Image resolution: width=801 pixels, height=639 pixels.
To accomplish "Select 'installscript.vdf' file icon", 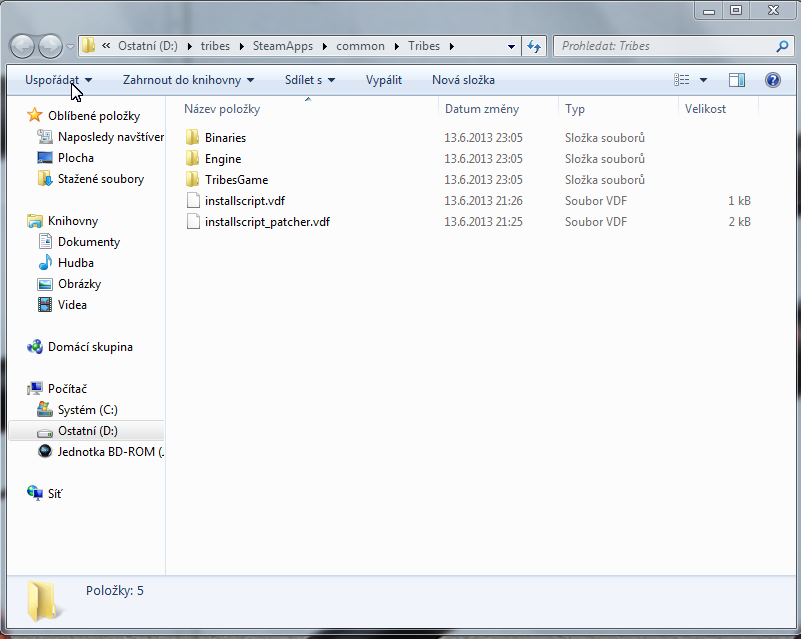I will (193, 200).
